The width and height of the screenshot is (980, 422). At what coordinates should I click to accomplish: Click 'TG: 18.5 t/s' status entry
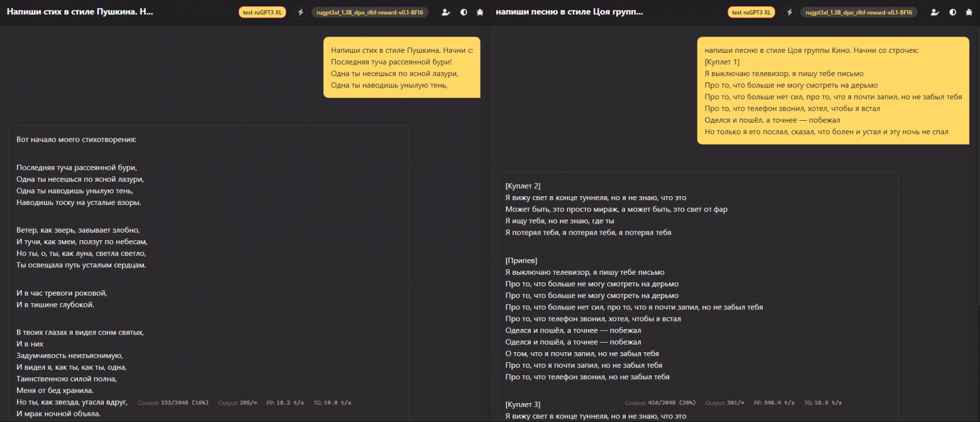pos(824,403)
